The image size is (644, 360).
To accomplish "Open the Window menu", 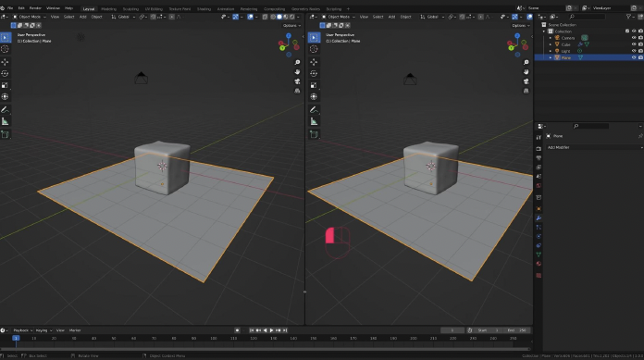I will pyautogui.click(x=53, y=8).
